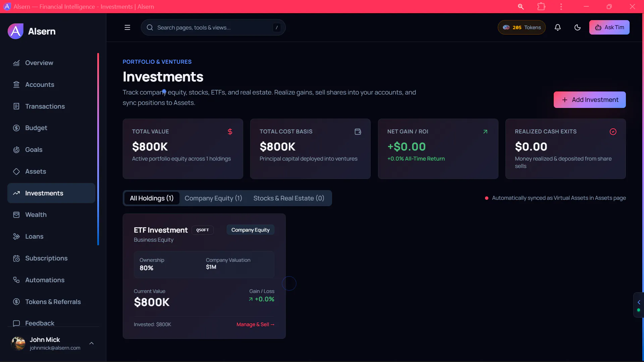Screen dimensions: 644x362
Task: Toggle the hamburger sidebar menu icon
Action: 127,27
